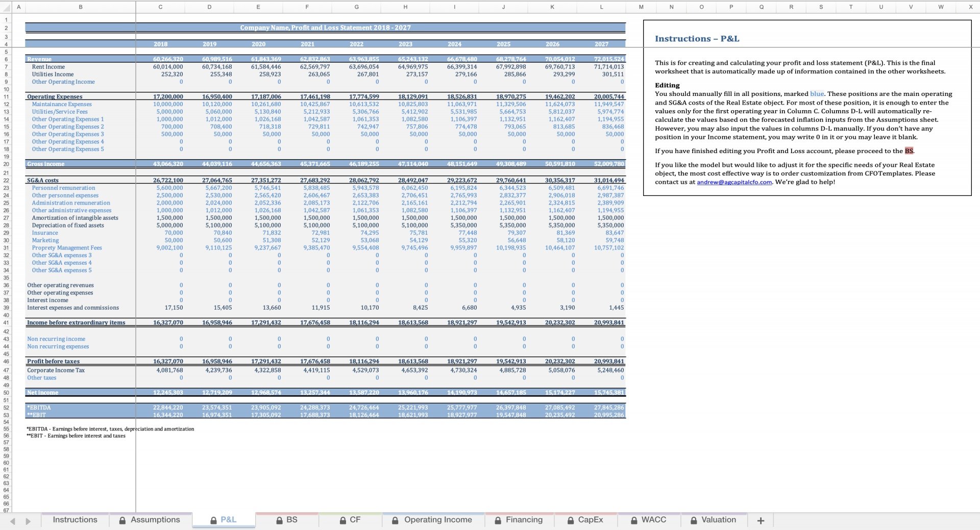The height and width of the screenshot is (530, 980).
Task: Click 'Depreciation of fixed assets' label
Action: click(x=68, y=225)
